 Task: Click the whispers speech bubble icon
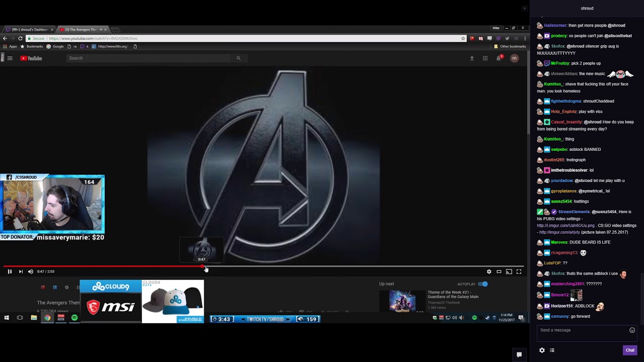point(519,354)
